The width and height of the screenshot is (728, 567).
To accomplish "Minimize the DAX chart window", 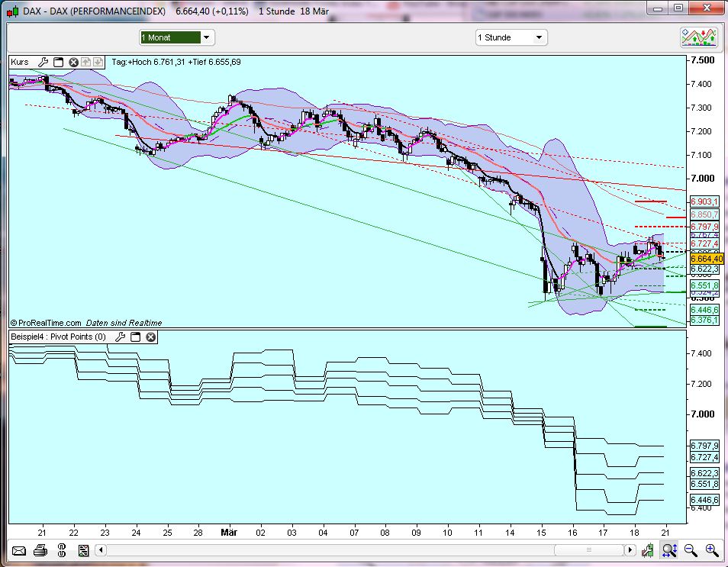I will (x=658, y=8).
